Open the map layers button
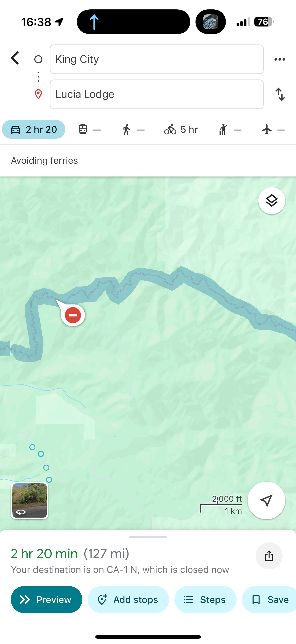This screenshot has height=644, width=296. click(x=272, y=201)
